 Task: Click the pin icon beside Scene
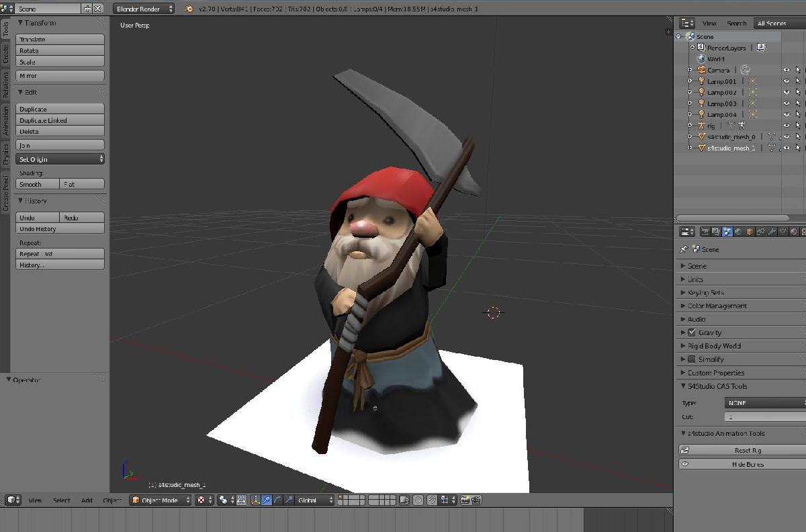click(x=684, y=249)
